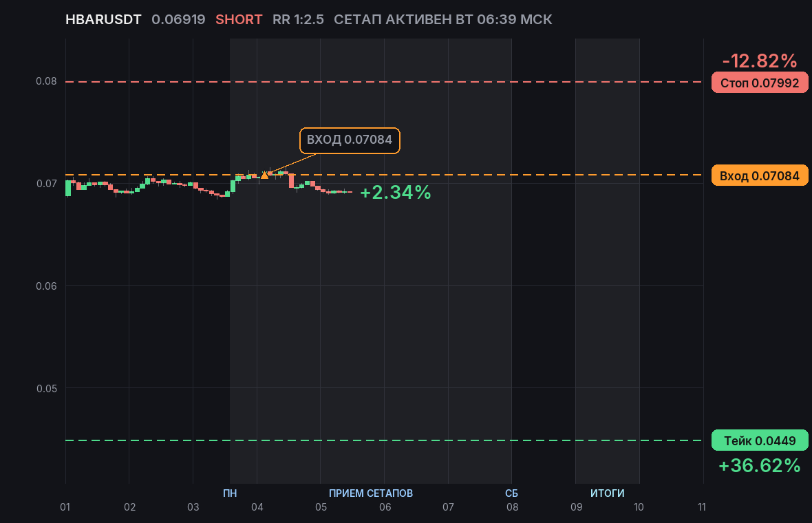Click the 0.08 price axis label
The image size is (812, 523).
point(46,81)
